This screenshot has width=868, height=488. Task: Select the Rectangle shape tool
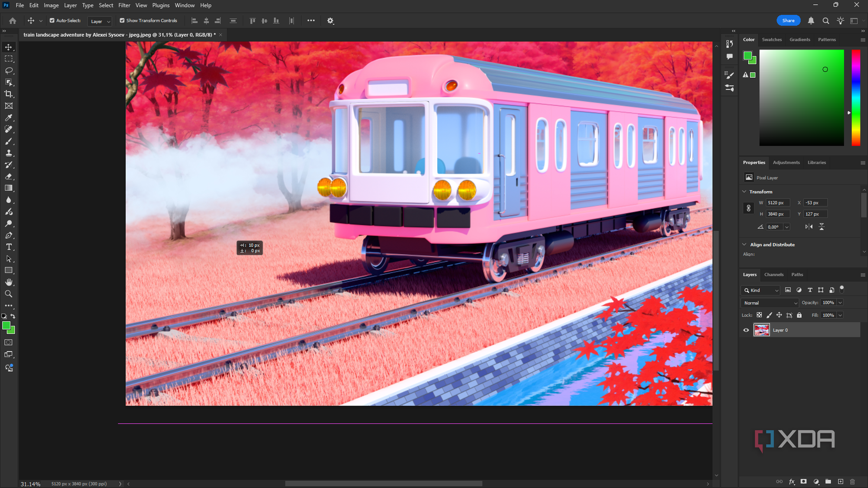(9, 270)
